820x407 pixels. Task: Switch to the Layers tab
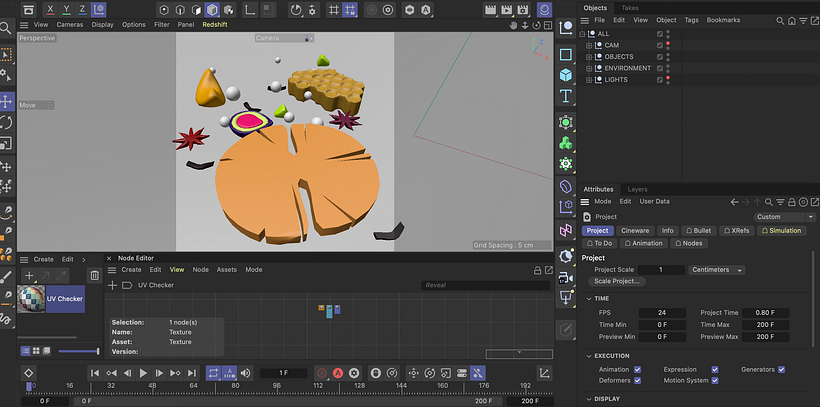point(637,189)
